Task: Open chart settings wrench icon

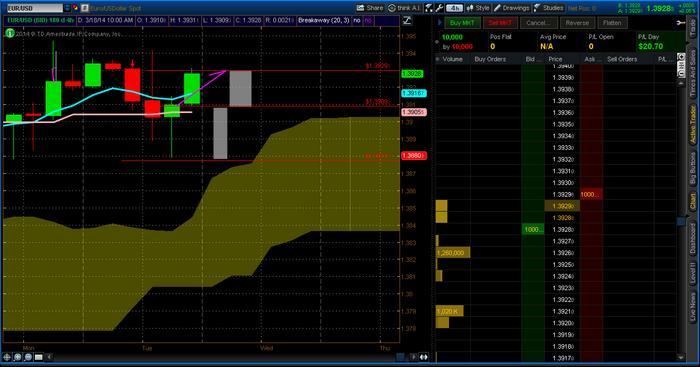Action: (439, 8)
